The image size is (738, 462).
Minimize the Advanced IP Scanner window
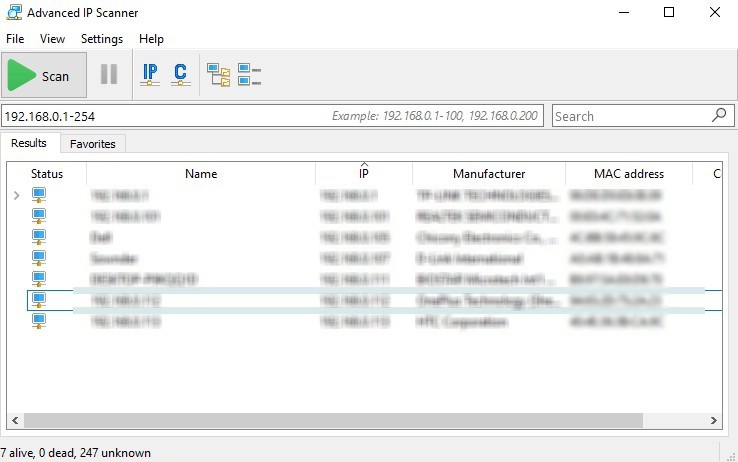coord(624,12)
